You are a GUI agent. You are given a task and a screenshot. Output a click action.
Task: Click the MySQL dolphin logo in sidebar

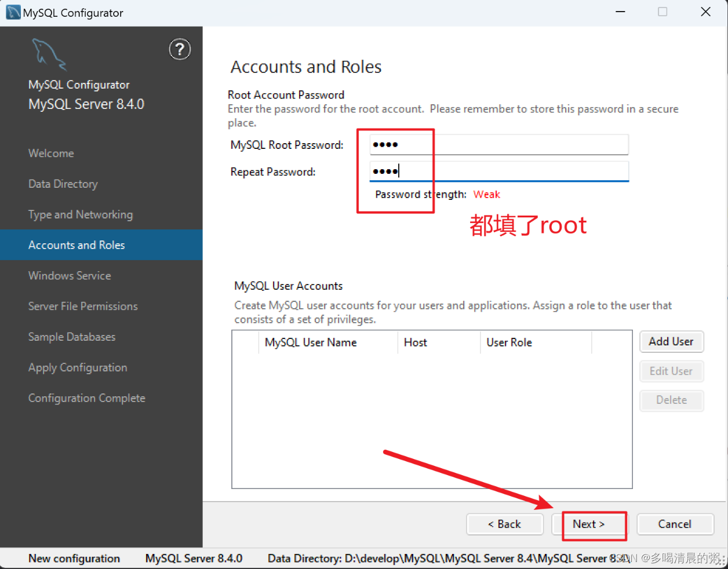coord(49,54)
